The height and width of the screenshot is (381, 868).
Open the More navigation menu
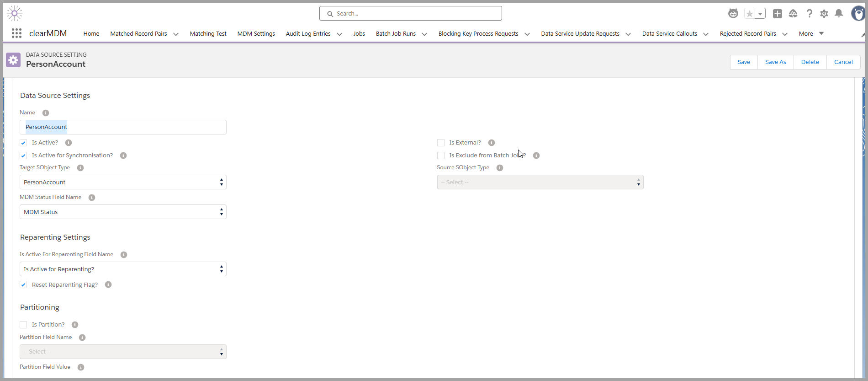click(x=811, y=33)
